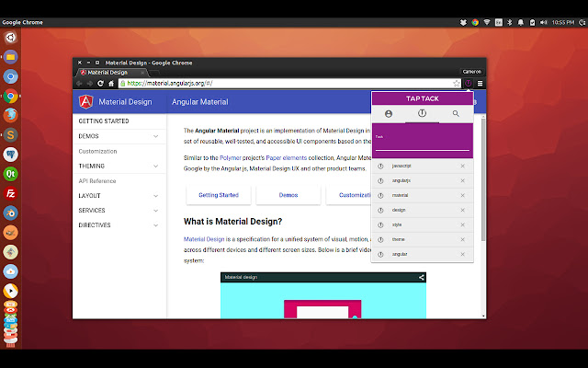Click the tack icon beside theme
This screenshot has height=368, width=588.
[380, 239]
